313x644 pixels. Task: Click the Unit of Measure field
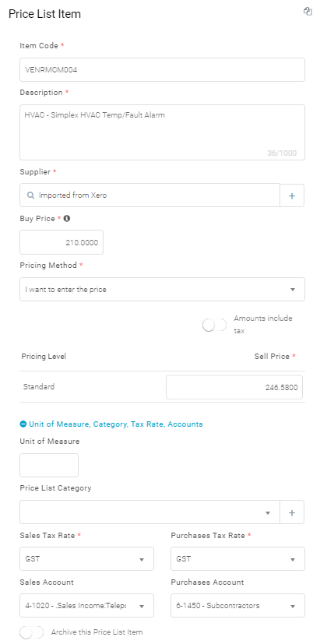click(x=49, y=466)
